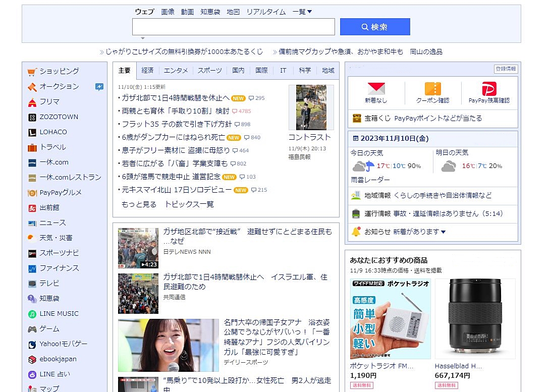551x392 pixels.
Task: Open the 国際 news tab
Action: pyautogui.click(x=261, y=71)
